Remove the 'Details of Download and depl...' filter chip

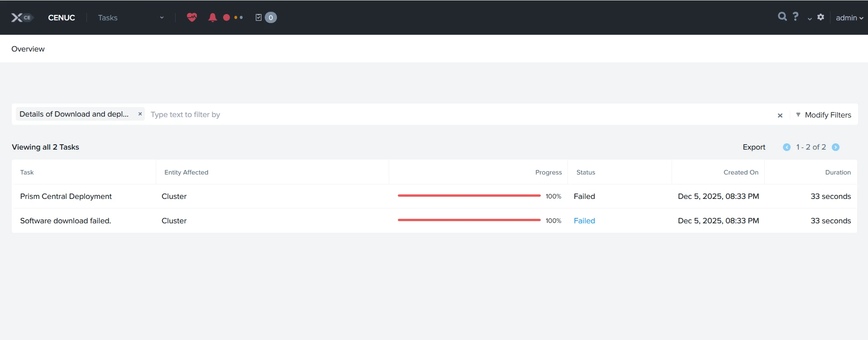tap(140, 114)
